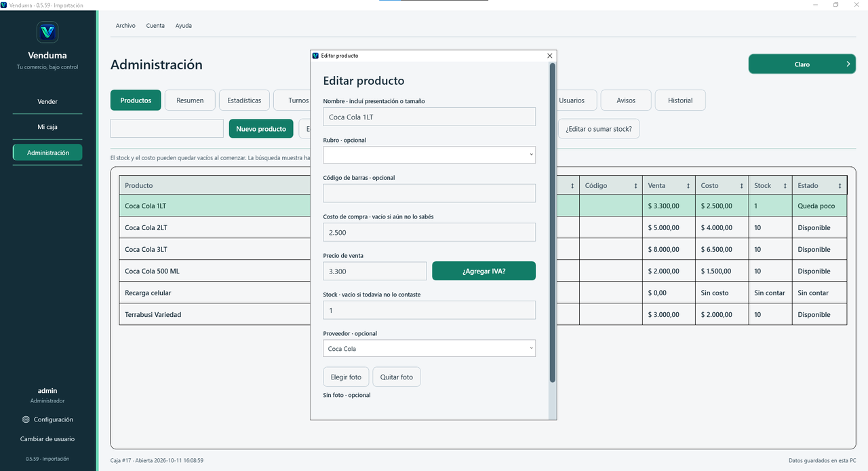Click the Coca Cola 500 ML product name

point(152,271)
